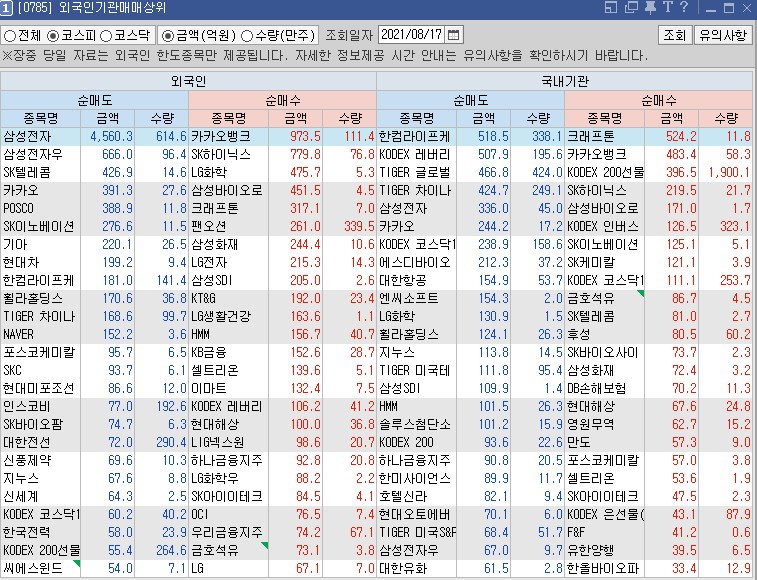Click F&F in institutional net-buy column
Viewport: 757px width, 580px height.
click(x=576, y=533)
